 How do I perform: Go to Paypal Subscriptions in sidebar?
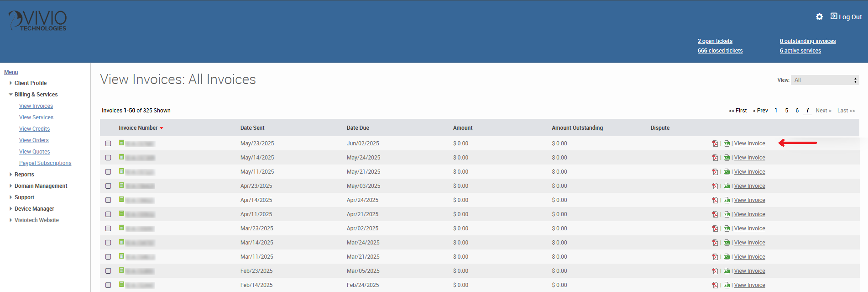(45, 163)
